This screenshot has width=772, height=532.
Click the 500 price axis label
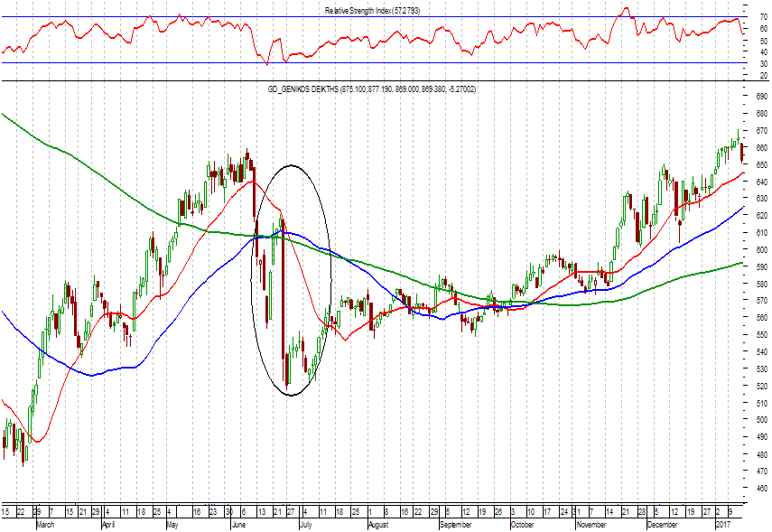tap(762, 420)
